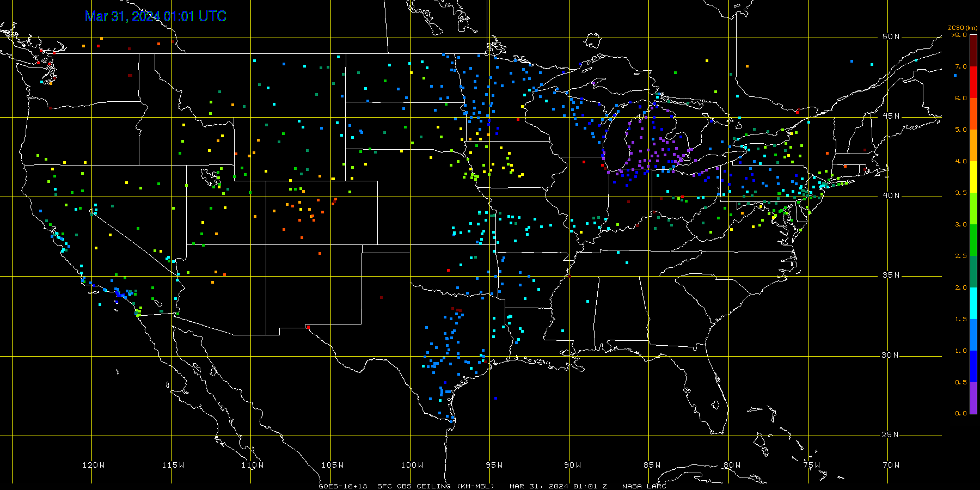Click the "0.5" legend value
Image resolution: width=980 pixels, height=490 pixels.
(961, 382)
